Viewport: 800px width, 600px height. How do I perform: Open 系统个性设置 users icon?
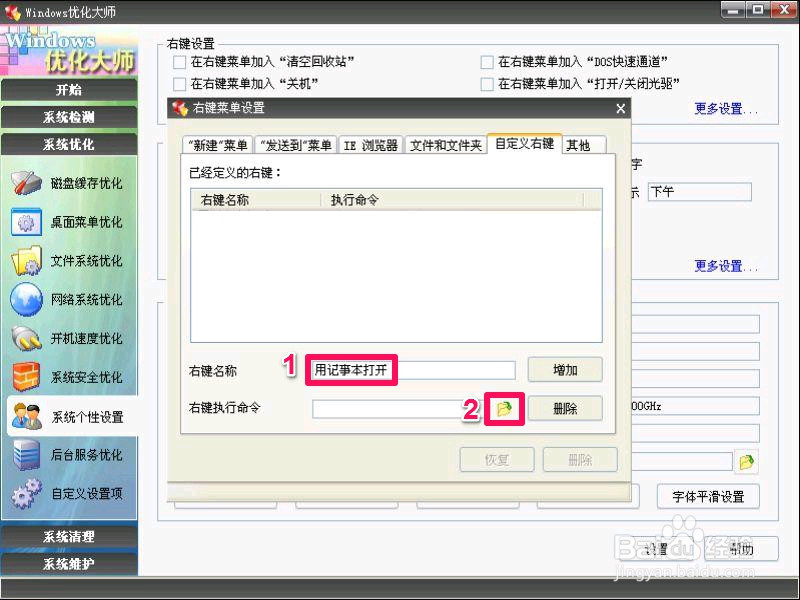point(26,416)
